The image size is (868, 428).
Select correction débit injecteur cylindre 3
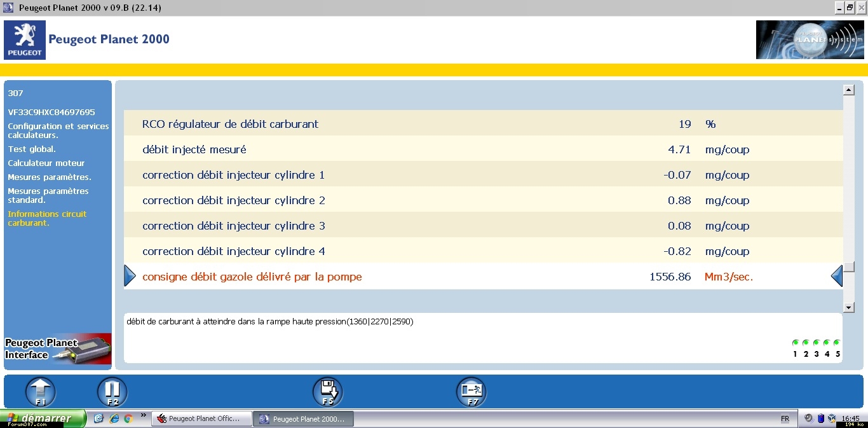pyautogui.click(x=484, y=226)
